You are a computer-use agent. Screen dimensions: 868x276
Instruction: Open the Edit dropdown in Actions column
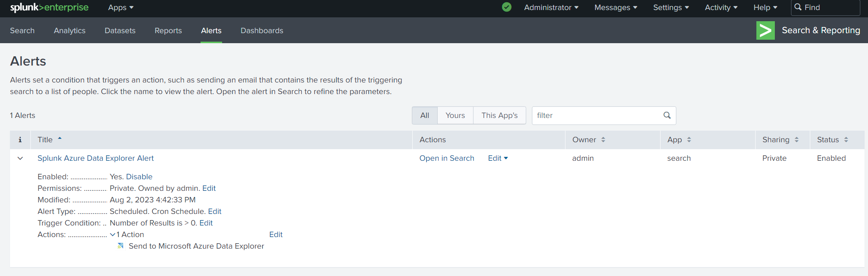498,158
